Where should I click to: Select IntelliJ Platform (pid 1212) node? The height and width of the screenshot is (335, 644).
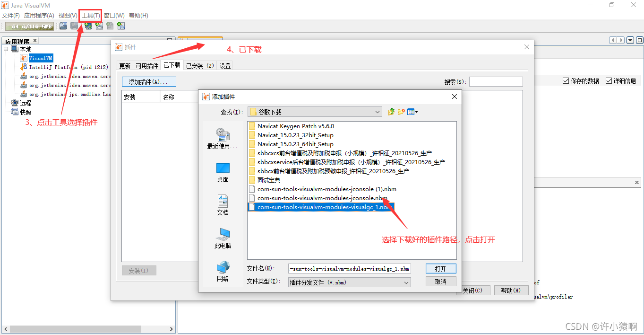pos(69,67)
